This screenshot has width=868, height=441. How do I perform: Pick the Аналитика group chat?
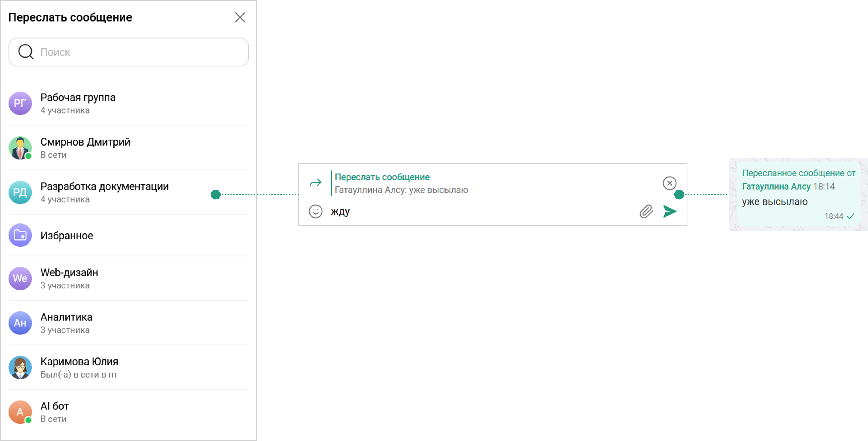pos(66,317)
